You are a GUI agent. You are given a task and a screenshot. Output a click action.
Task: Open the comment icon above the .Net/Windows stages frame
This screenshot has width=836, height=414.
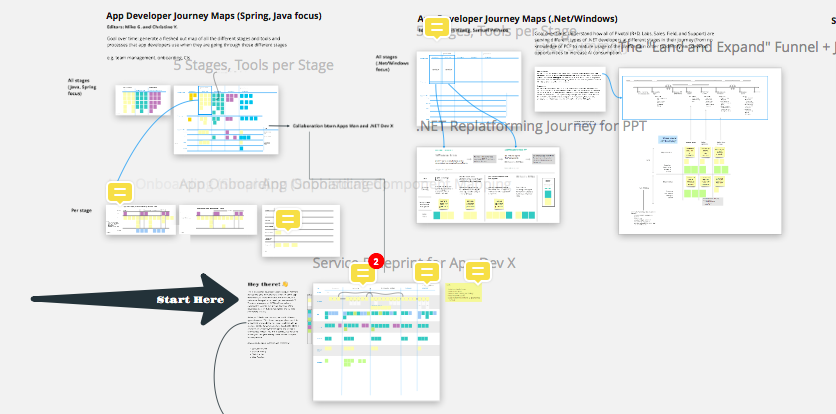[437, 28]
